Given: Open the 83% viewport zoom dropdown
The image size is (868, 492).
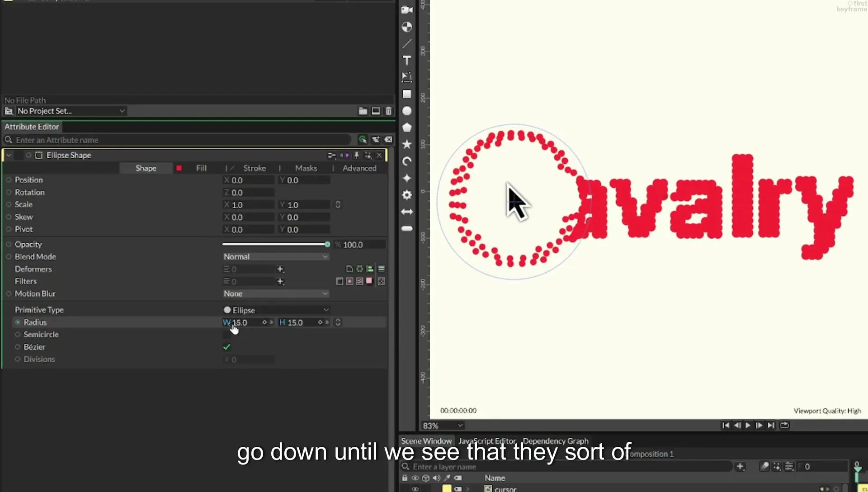Looking at the screenshot, I should (x=443, y=426).
